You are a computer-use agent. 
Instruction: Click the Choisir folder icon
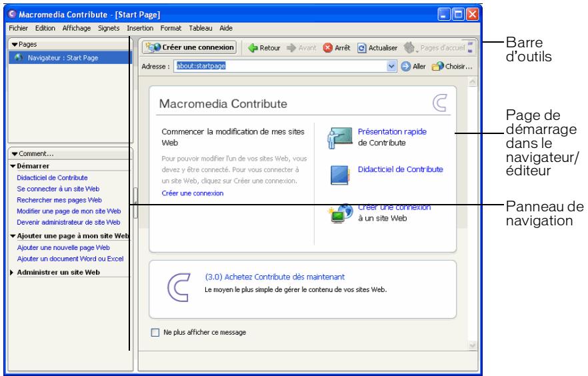[x=437, y=67]
